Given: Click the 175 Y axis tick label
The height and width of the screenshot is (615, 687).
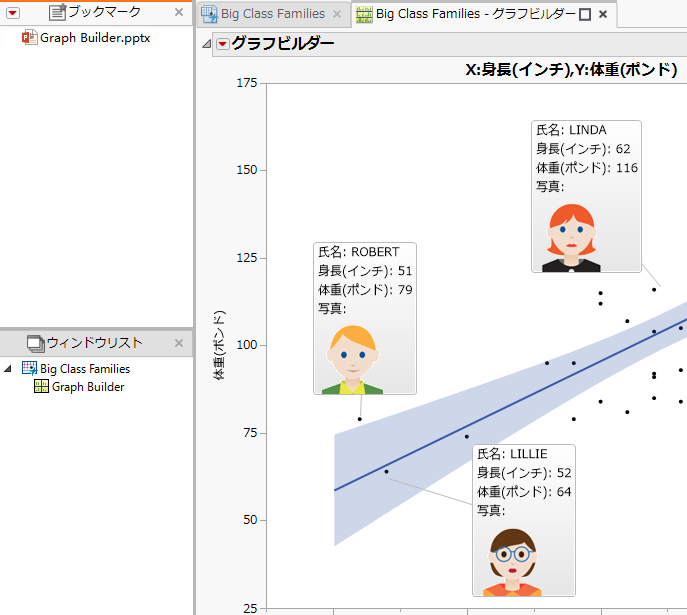Looking at the screenshot, I should tap(247, 83).
